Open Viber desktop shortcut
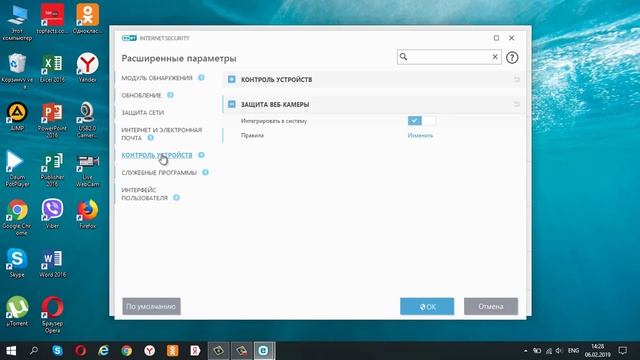 click(x=52, y=214)
